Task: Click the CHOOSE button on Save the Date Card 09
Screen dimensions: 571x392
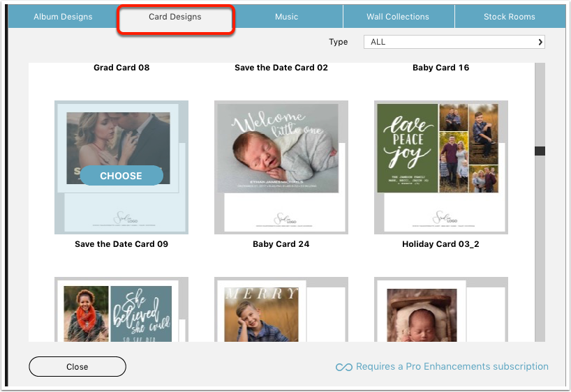Action: (121, 176)
